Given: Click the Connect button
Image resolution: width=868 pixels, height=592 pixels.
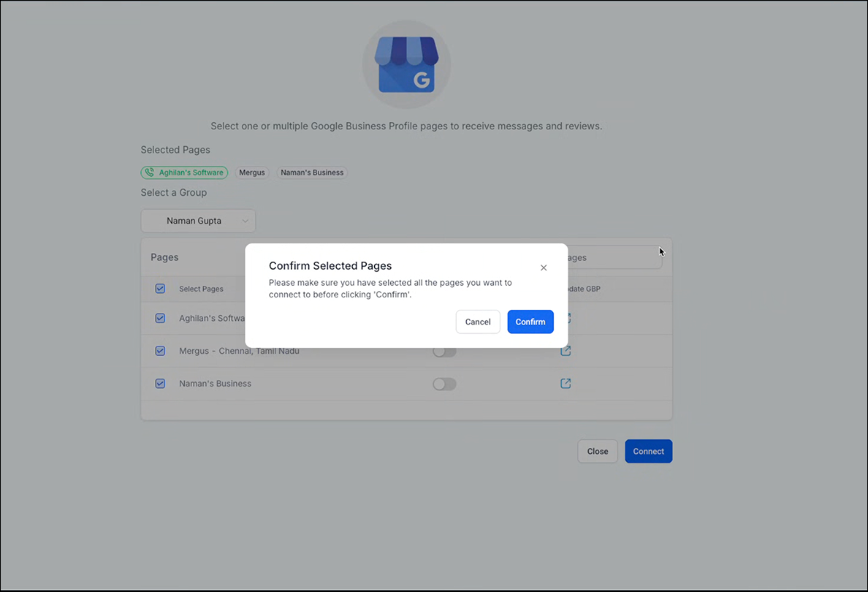Looking at the screenshot, I should point(648,452).
